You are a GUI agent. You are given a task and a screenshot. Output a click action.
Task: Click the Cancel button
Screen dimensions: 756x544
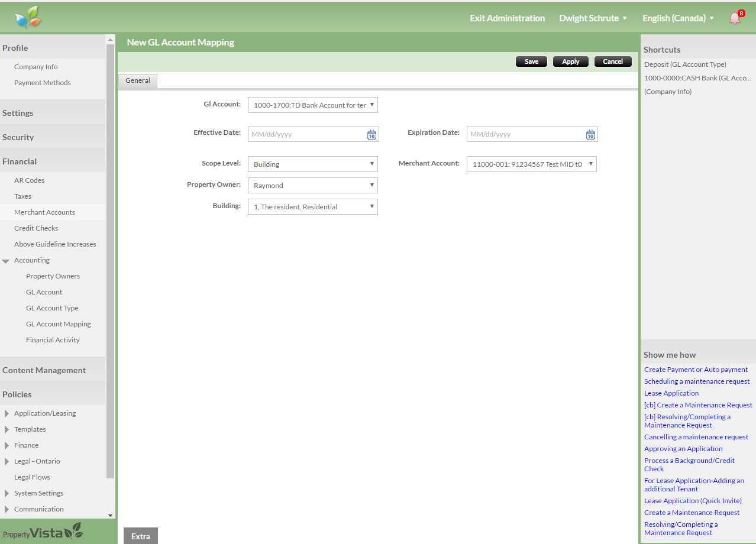pos(613,61)
